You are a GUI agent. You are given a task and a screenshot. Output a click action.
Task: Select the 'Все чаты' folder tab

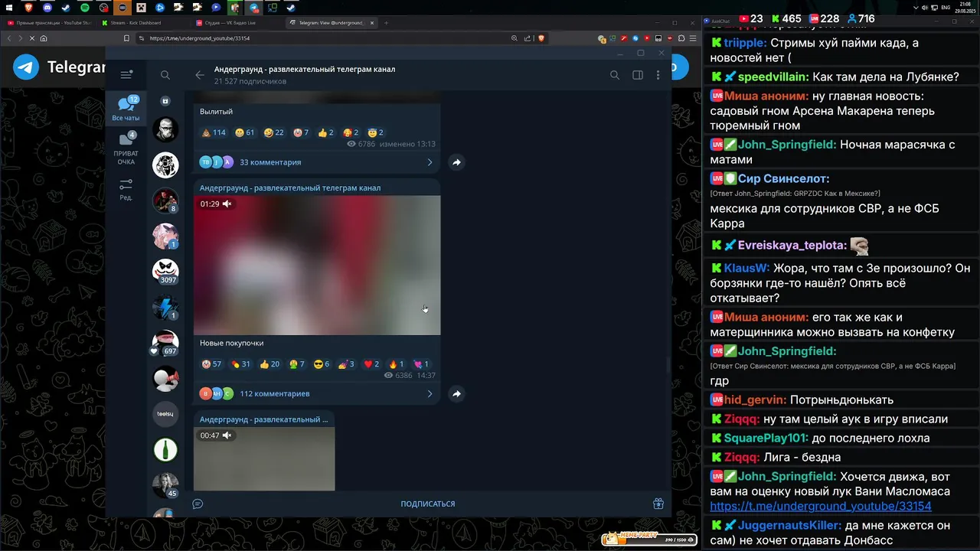pyautogui.click(x=126, y=109)
